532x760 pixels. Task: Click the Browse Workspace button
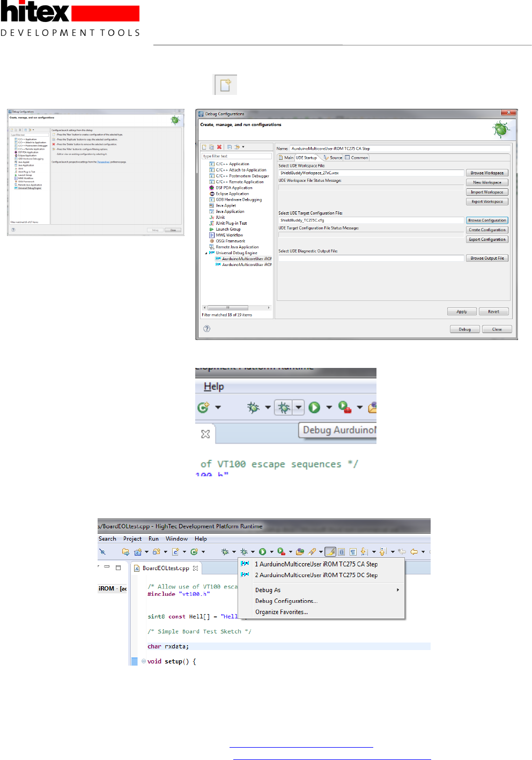(x=487, y=173)
